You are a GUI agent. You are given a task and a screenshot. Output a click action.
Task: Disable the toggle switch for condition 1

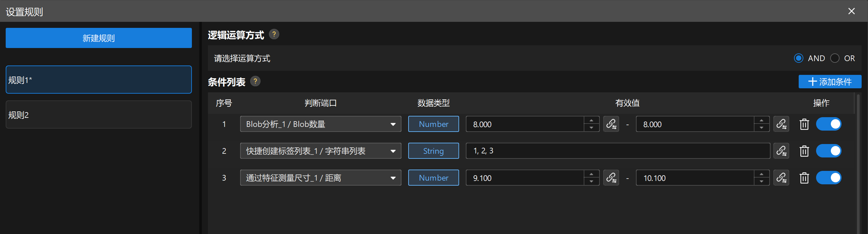click(829, 124)
